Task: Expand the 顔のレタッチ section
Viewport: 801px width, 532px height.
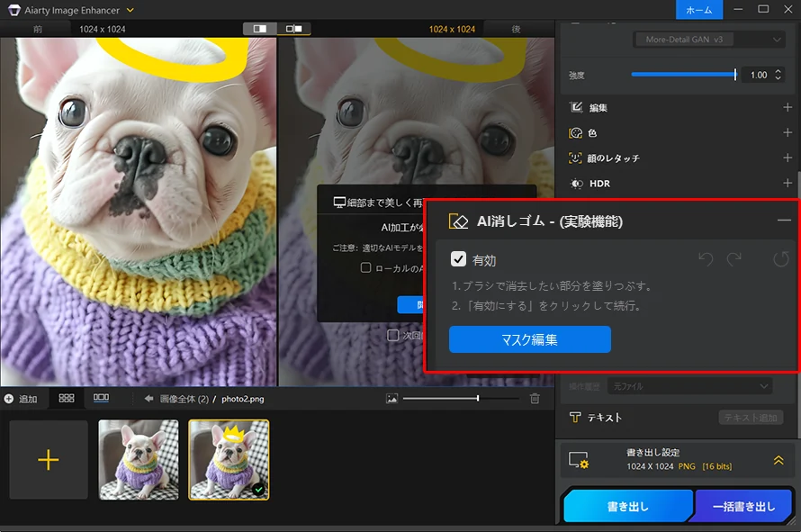Action: pyautogui.click(x=788, y=158)
